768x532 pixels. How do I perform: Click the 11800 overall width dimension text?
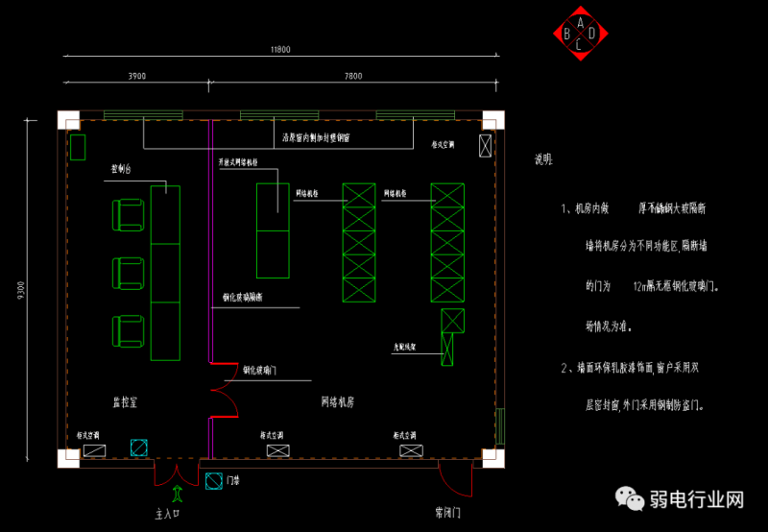click(280, 49)
